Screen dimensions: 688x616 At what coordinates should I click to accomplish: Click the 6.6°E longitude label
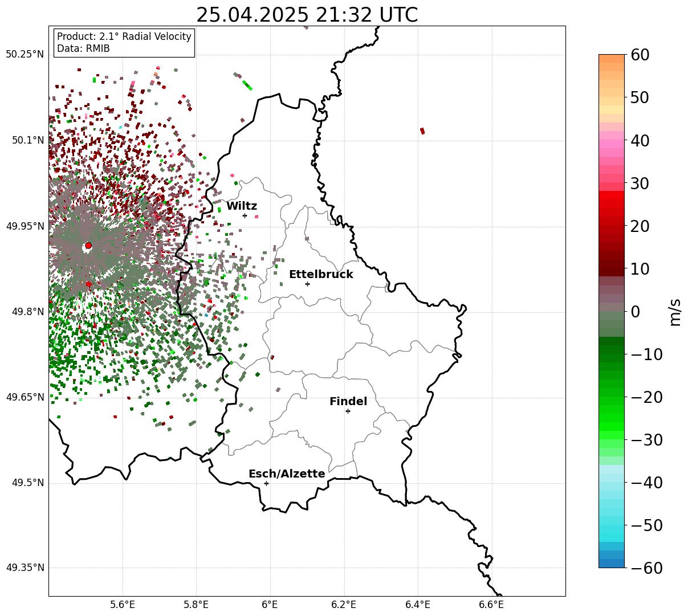point(491,605)
